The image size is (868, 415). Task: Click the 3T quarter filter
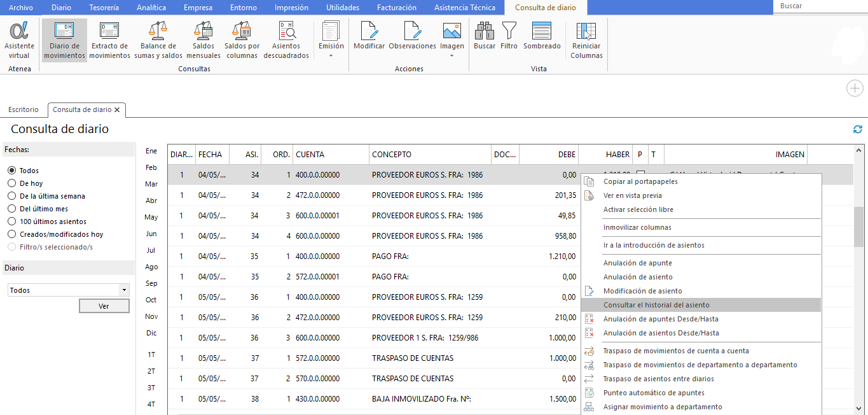click(x=151, y=388)
